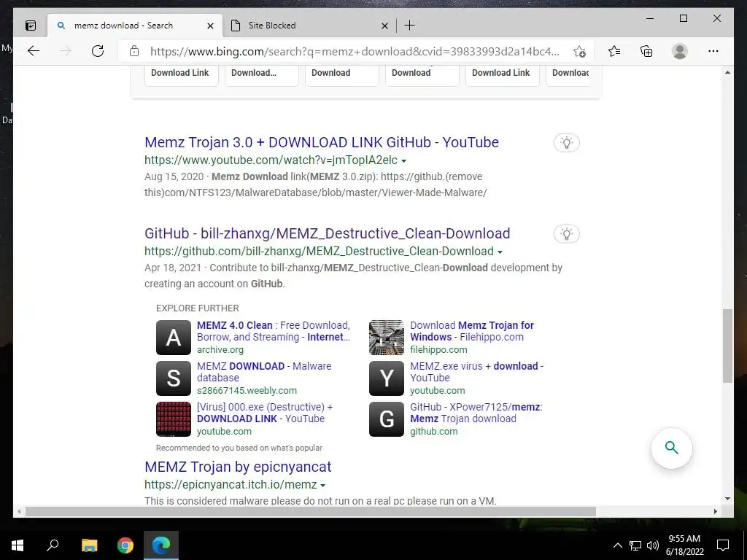Screen dimensions: 747x560
Task: Select Microsoft Edge taskbar icon
Action: [x=161, y=545]
